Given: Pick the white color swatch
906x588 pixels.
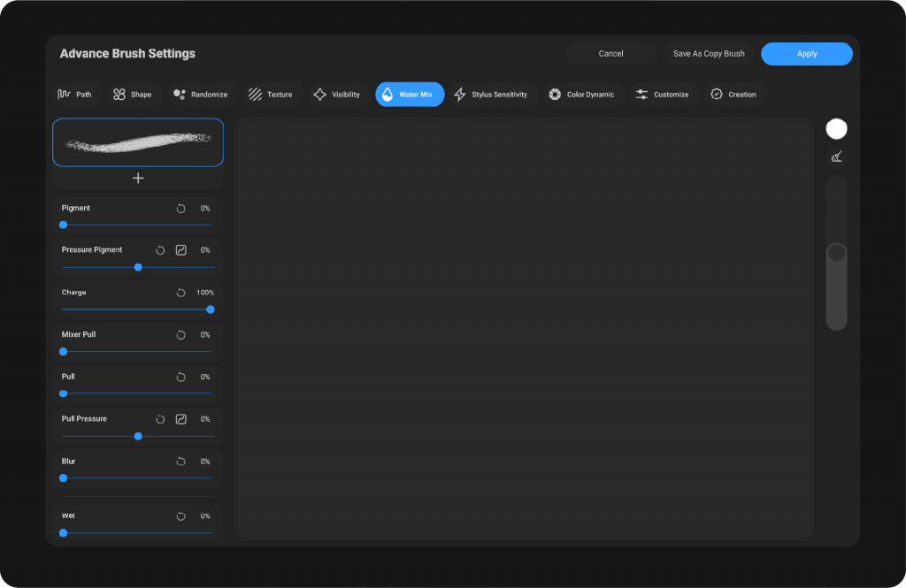Looking at the screenshot, I should click(x=836, y=129).
